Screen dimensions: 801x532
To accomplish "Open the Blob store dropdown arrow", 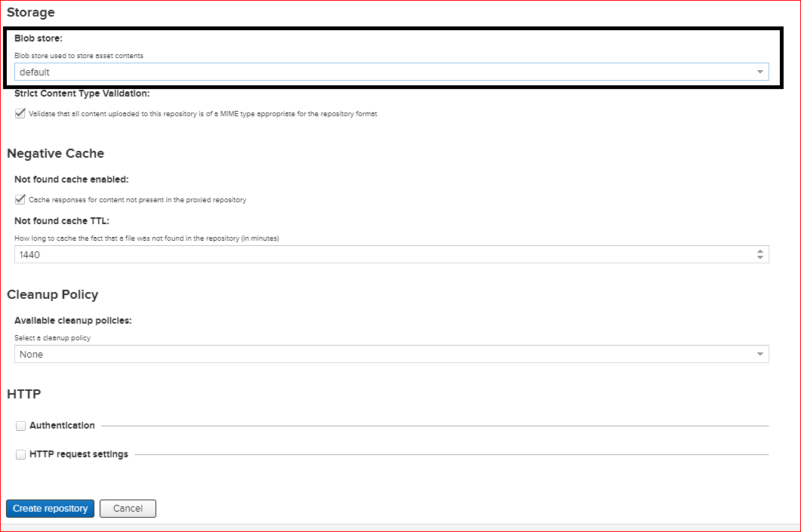I will (x=759, y=72).
